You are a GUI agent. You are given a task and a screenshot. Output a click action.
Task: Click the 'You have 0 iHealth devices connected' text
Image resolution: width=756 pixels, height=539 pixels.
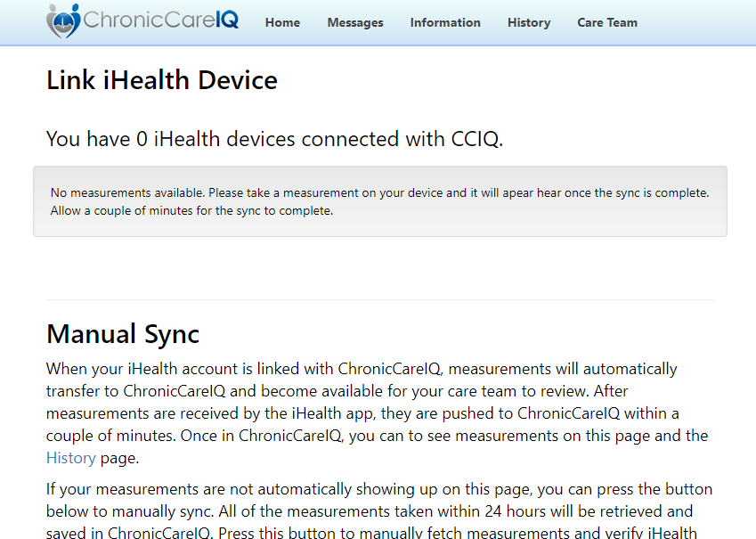point(274,139)
